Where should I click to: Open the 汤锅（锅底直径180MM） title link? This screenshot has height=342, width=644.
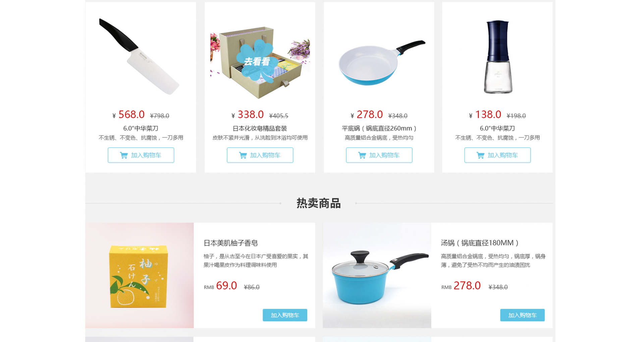click(480, 243)
